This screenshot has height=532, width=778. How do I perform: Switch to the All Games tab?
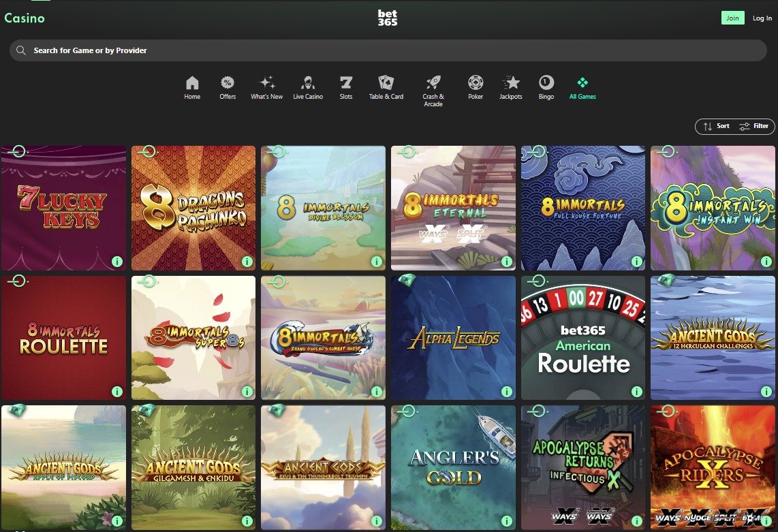click(582, 83)
